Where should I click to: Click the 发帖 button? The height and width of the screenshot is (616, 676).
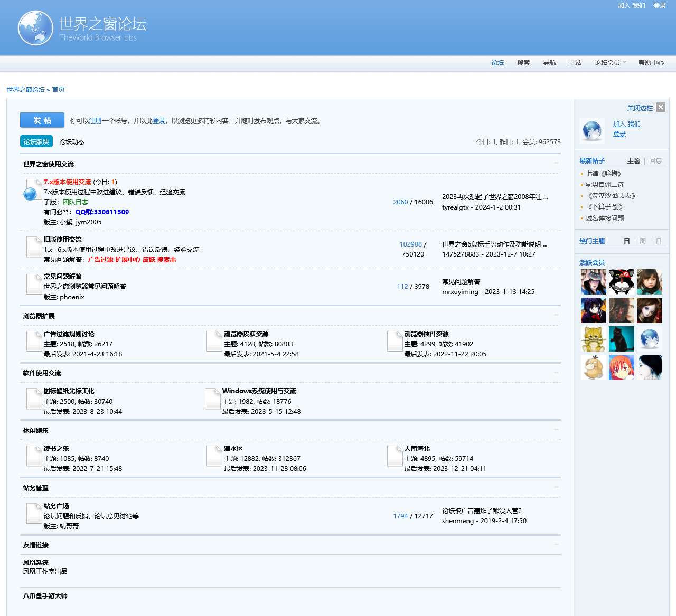coord(42,120)
